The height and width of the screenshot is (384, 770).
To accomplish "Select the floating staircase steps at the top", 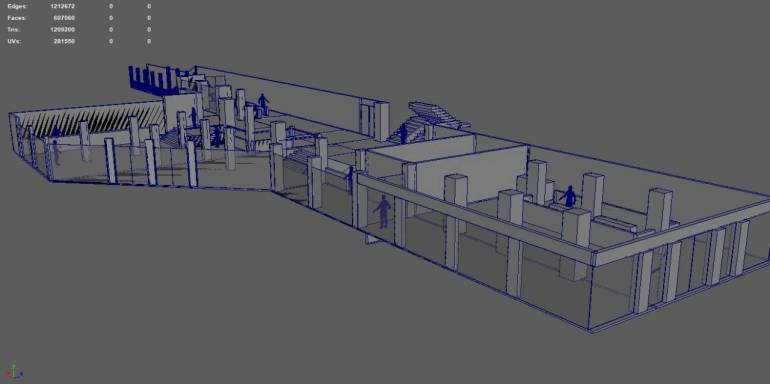I will coord(439,116).
